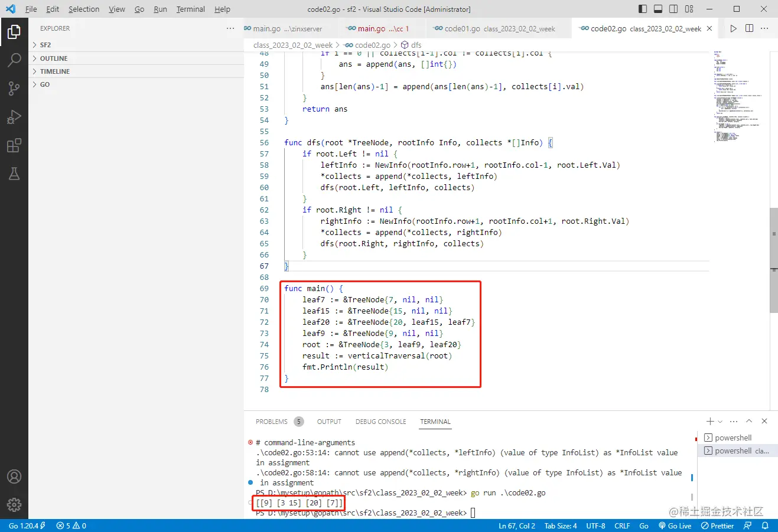Open editor More Actions ellipsis
This screenshot has height=532, width=778.
(x=764, y=28)
